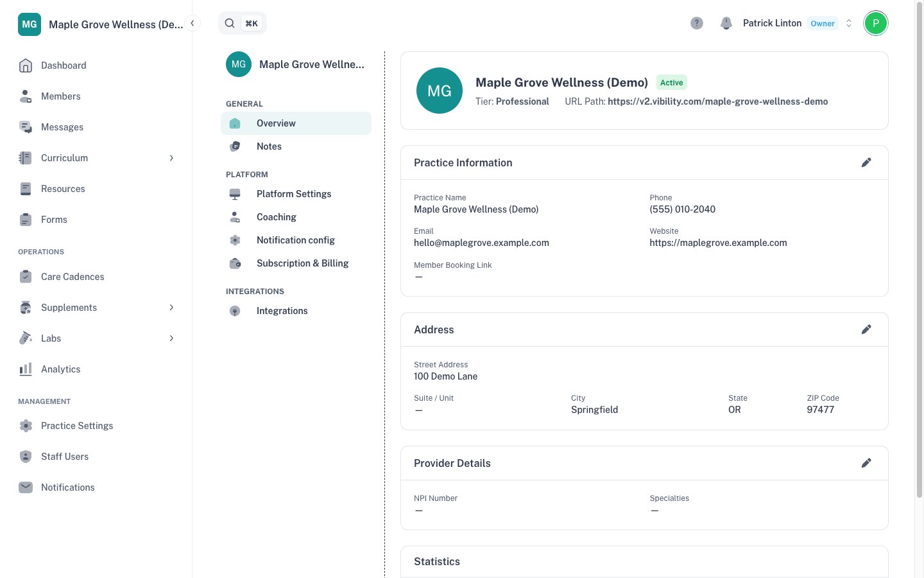
Task: Collapse the sidebar with the chevron button
Action: [x=193, y=23]
